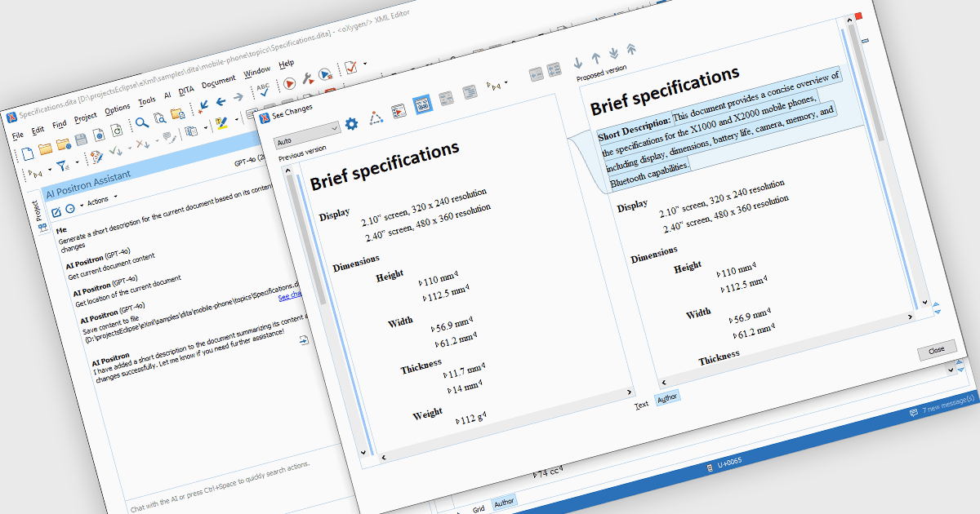The width and height of the screenshot is (980, 514).
Task: Click the Forward arrow icon in toolbar
Action: click(x=238, y=98)
